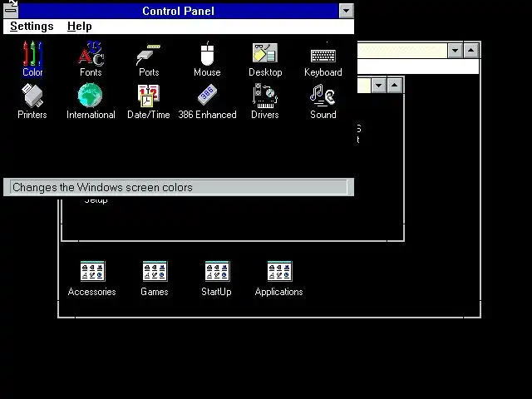532x399 pixels.
Task: Select the Desktop icon in Control Panel
Action: click(265, 58)
